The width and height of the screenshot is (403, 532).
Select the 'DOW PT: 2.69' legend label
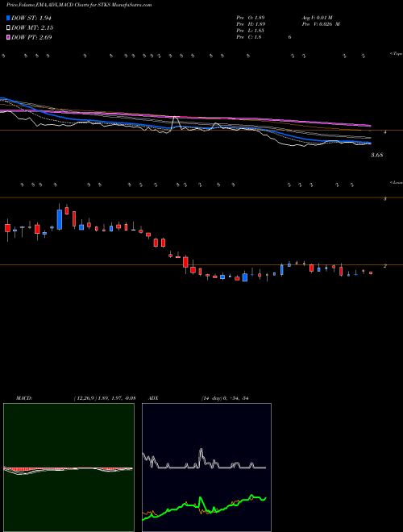coord(31,37)
